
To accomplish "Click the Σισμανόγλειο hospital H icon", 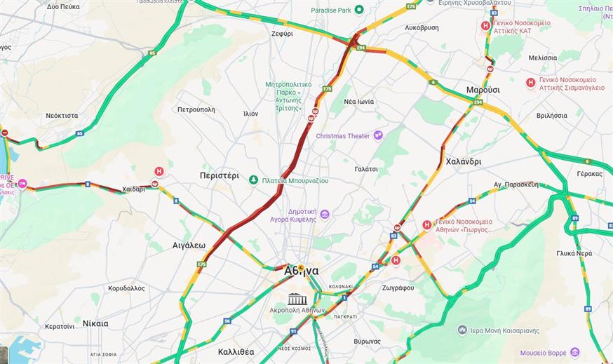I will click(x=530, y=83).
